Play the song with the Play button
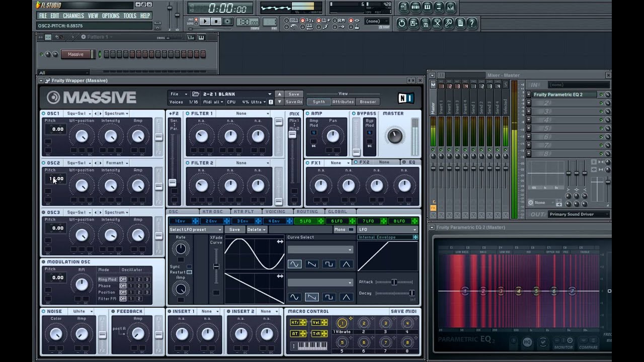 pos(205,22)
